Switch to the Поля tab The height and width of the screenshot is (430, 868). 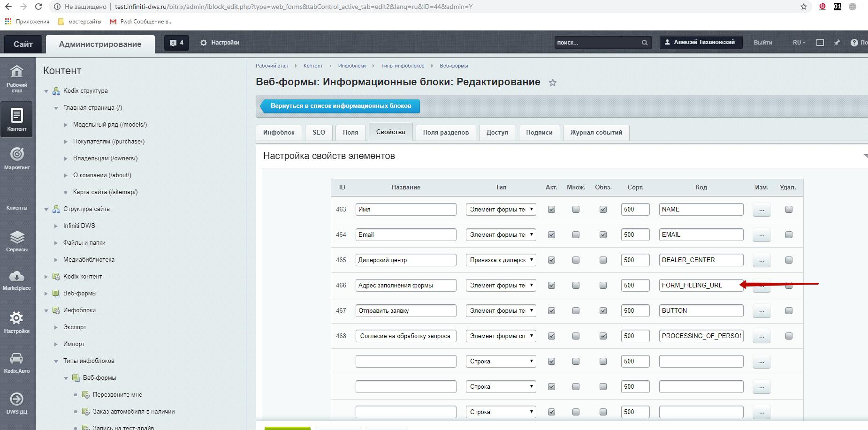350,133
